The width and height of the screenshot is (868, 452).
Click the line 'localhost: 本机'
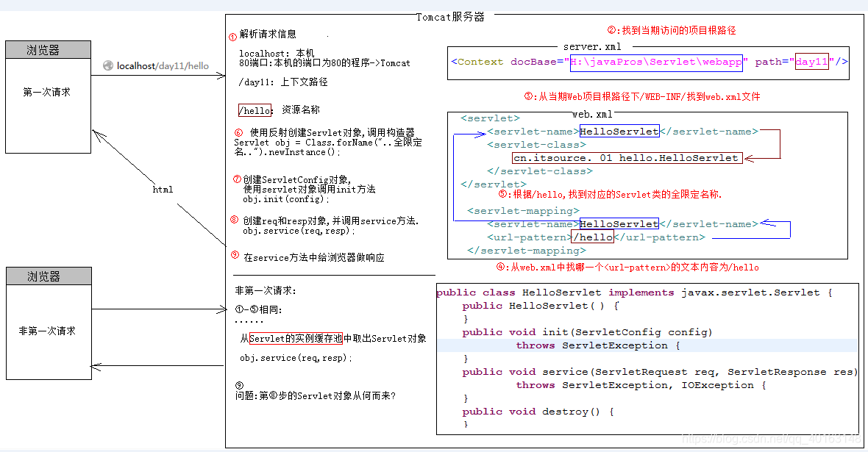pyautogui.click(x=277, y=53)
